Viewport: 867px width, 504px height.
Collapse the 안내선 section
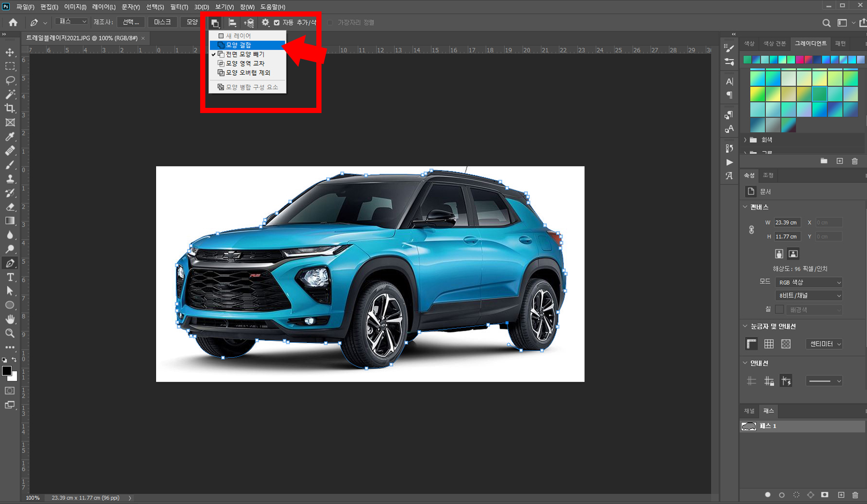(x=745, y=363)
